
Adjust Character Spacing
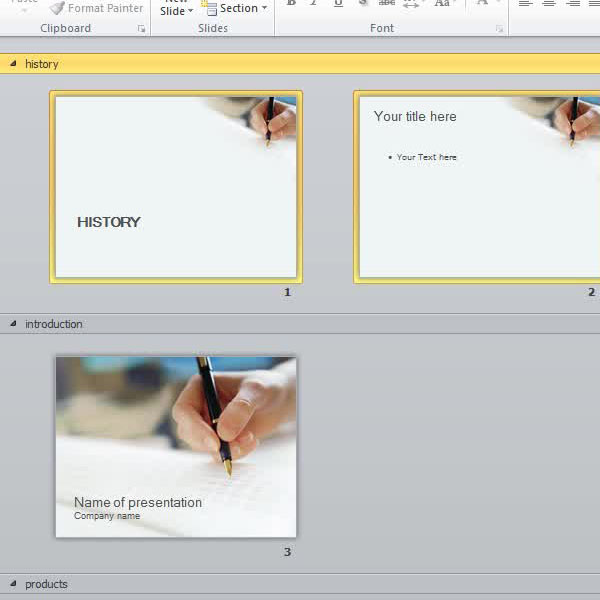click(x=411, y=3)
